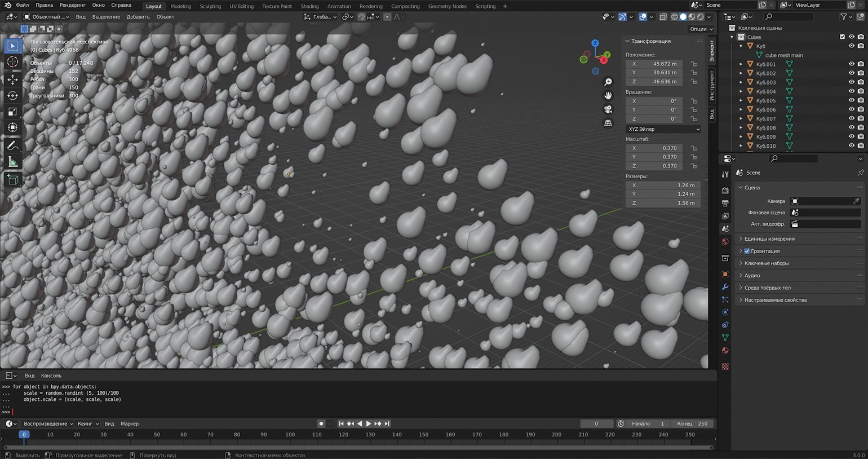This screenshot has height=459, width=868.
Task: Open the Physics properties tab
Action: tap(725, 312)
